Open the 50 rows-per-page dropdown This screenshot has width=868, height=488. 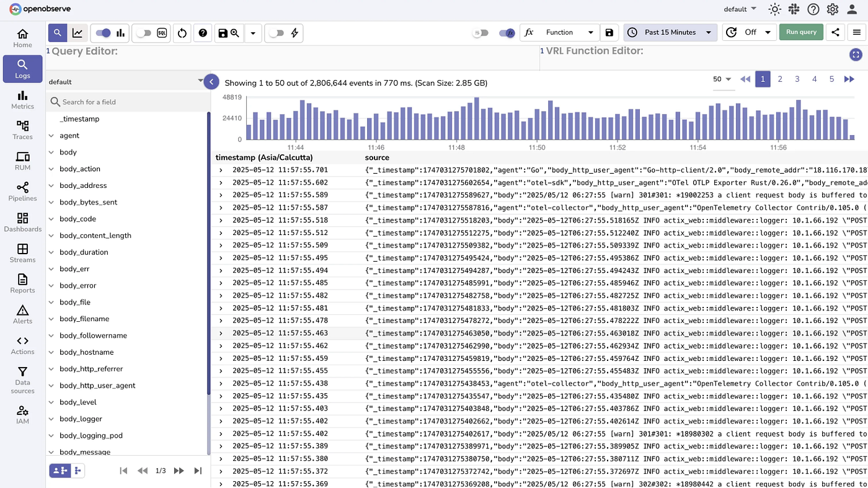722,79
